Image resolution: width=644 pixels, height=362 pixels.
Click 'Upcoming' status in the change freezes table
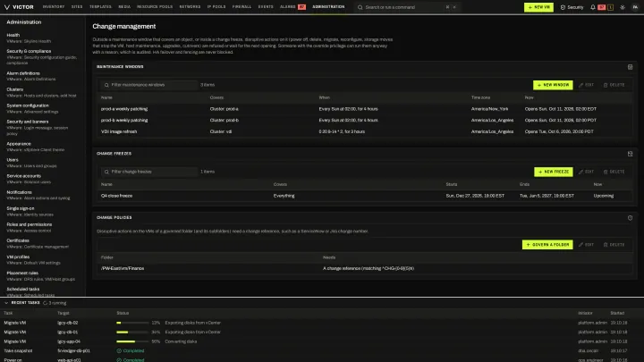point(604,196)
